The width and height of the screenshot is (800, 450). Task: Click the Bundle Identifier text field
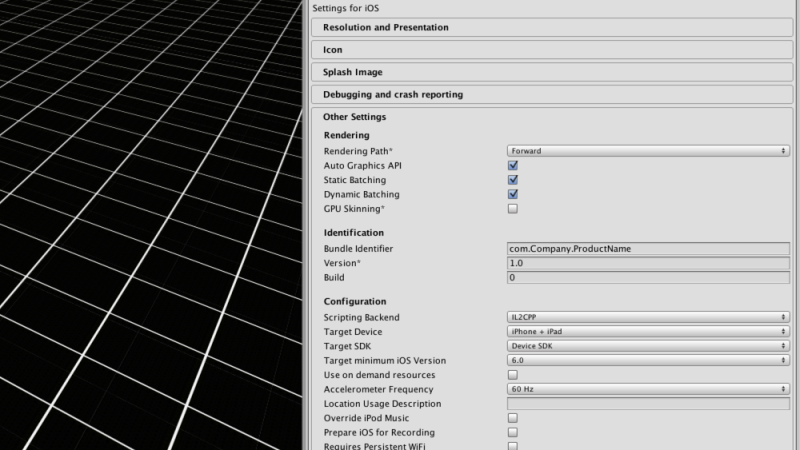(x=648, y=248)
